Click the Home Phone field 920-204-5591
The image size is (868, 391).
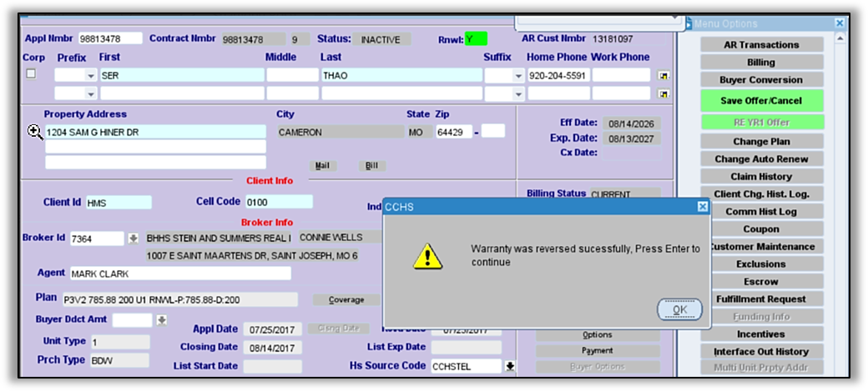tap(558, 76)
